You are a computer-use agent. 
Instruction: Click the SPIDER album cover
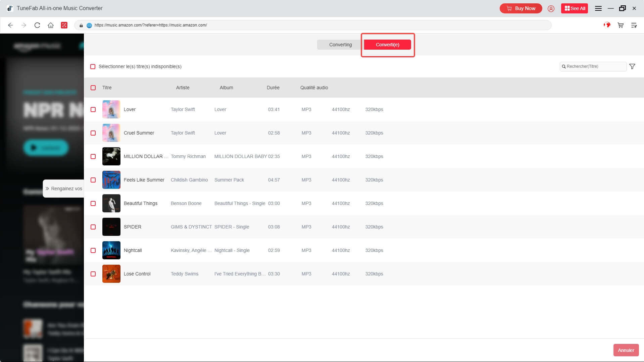coord(111,227)
